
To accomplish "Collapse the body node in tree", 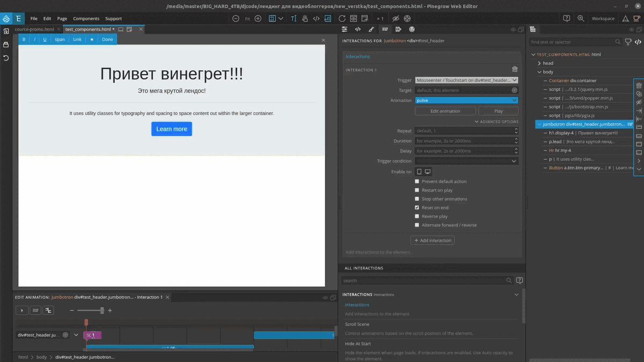I will (x=539, y=72).
